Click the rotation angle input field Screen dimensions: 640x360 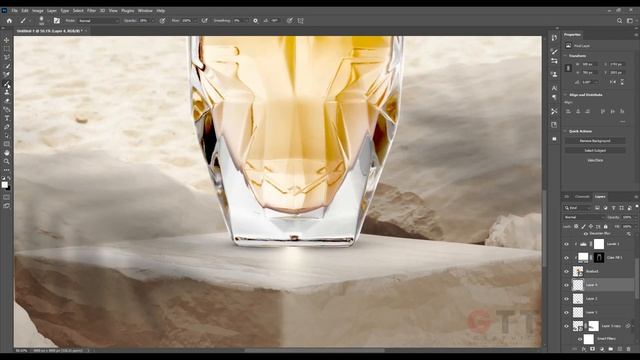tap(589, 82)
